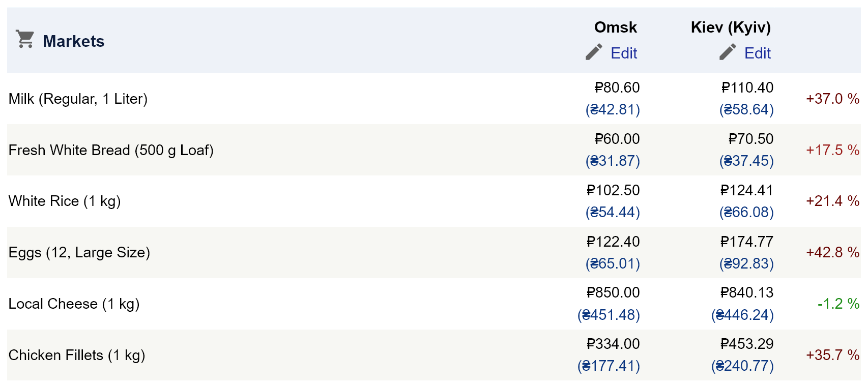Click the Kiev (Kyiv) column header

coord(731,27)
